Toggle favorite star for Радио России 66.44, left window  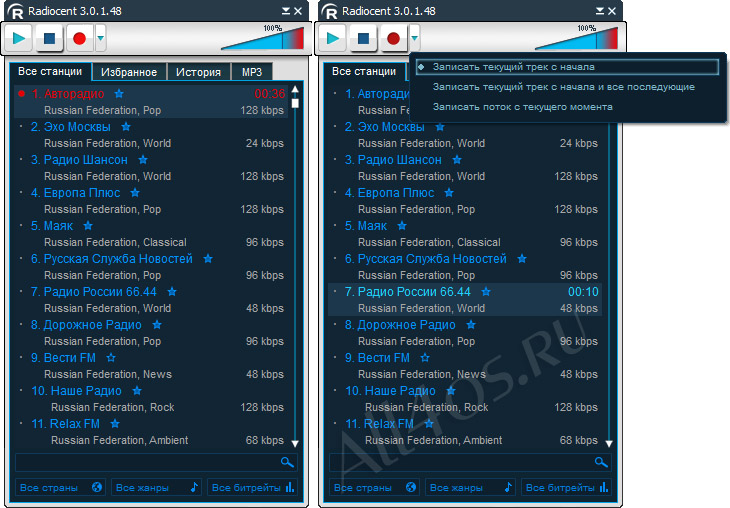click(x=172, y=291)
